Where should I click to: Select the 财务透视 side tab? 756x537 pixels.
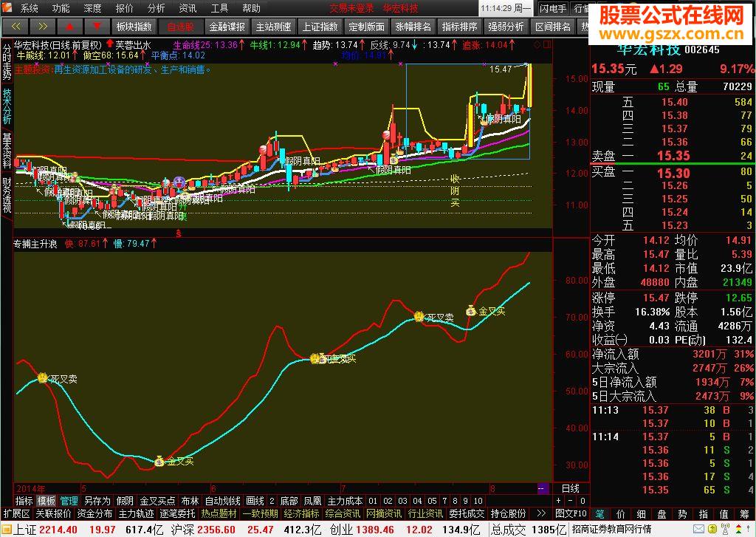point(7,196)
